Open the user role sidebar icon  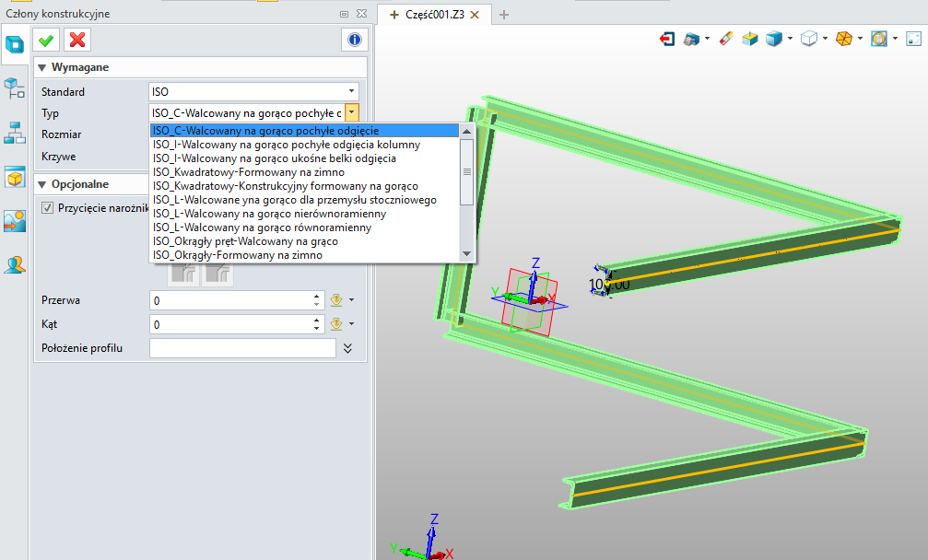point(14,264)
